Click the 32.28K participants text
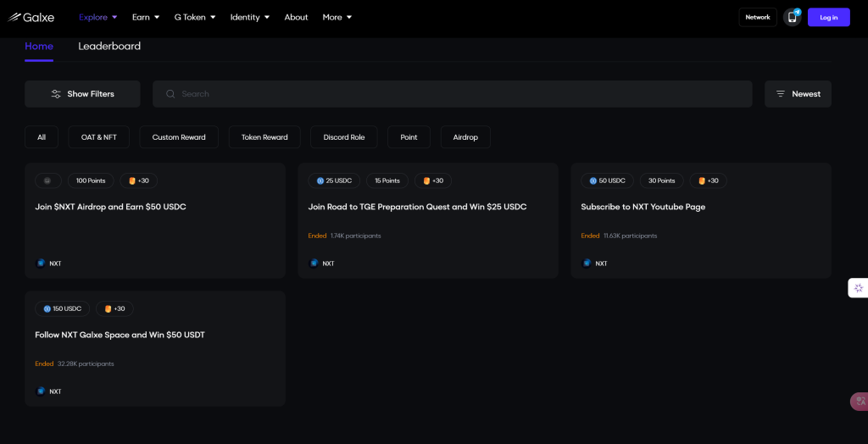868x444 pixels. click(x=86, y=364)
